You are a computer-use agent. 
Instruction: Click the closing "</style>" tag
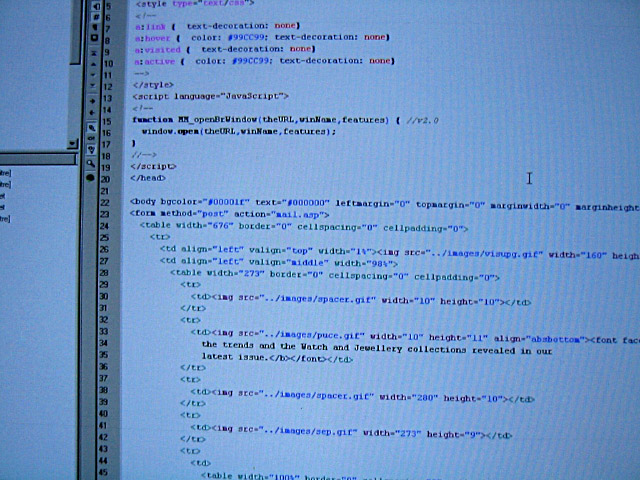coord(153,85)
